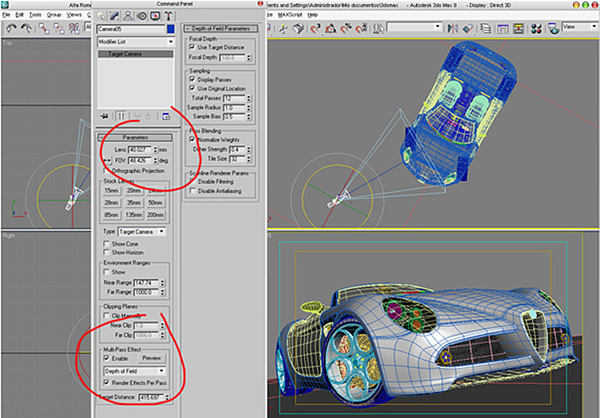
Task: Enable Disable Antialiasing checkbox
Action: 193,190
